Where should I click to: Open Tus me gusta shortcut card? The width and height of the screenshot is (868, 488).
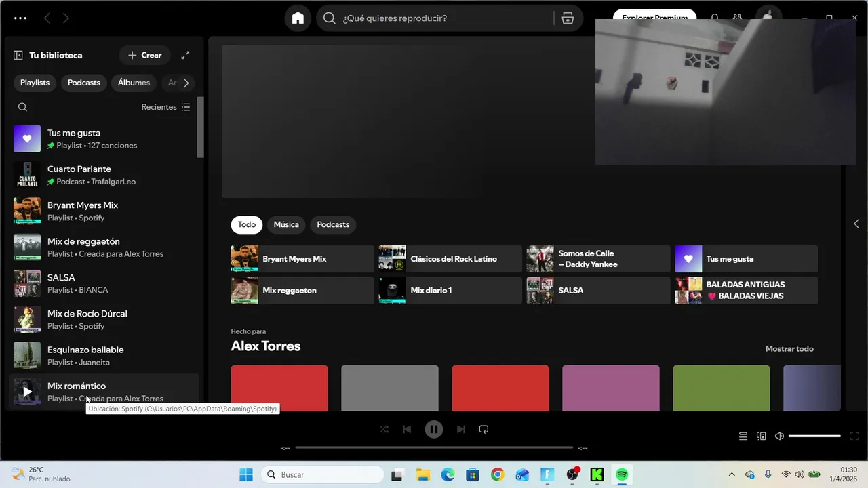tap(746, 259)
